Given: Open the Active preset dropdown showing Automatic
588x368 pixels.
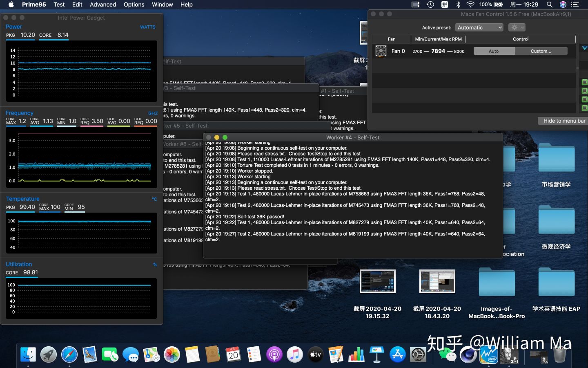Looking at the screenshot, I should (479, 27).
